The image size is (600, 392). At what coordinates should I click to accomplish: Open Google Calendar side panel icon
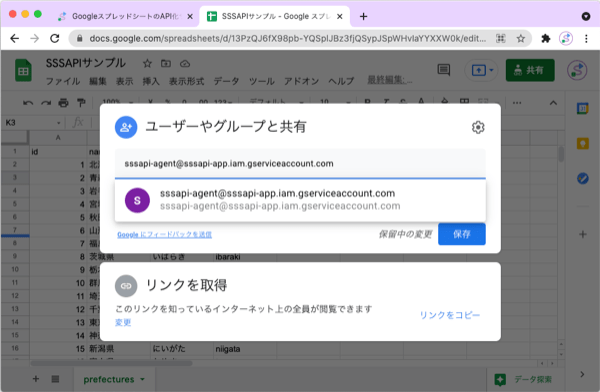[x=582, y=109]
